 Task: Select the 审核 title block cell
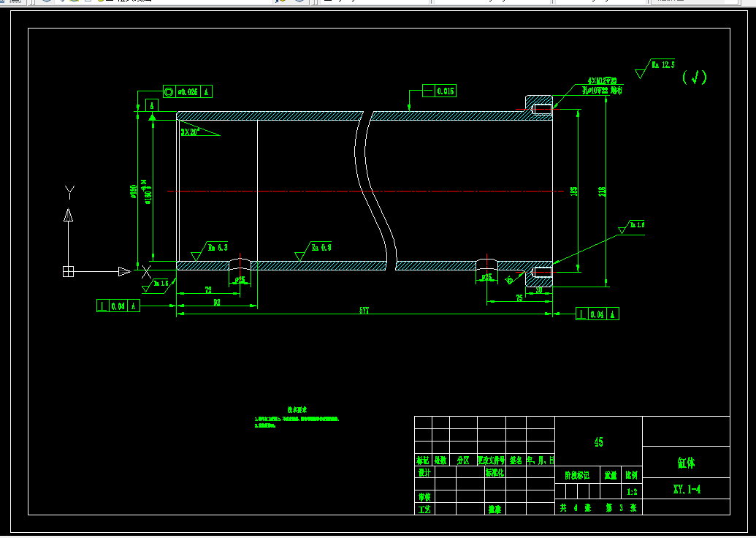tap(424, 496)
